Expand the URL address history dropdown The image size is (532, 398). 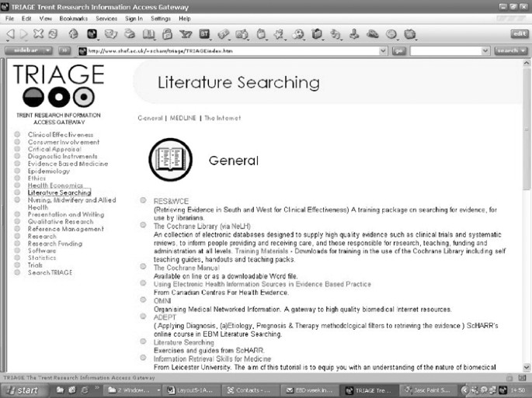coord(383,50)
